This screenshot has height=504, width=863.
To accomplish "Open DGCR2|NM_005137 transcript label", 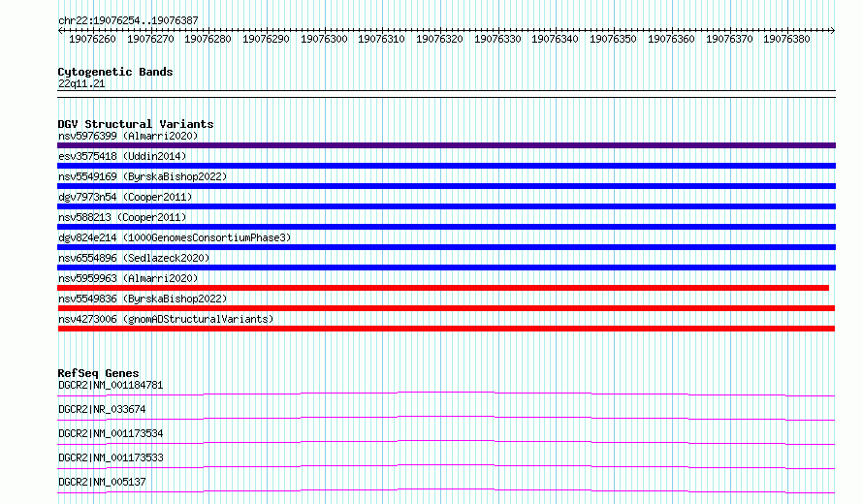I will (102, 482).
